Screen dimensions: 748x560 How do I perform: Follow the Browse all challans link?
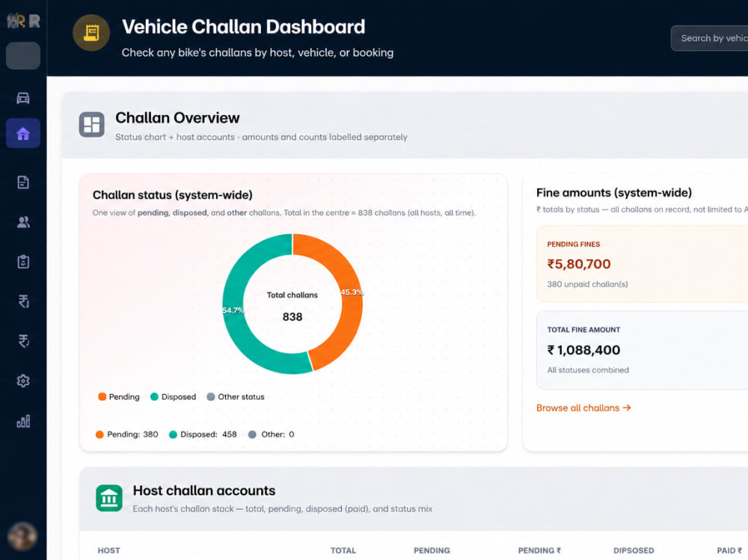pyautogui.click(x=583, y=407)
